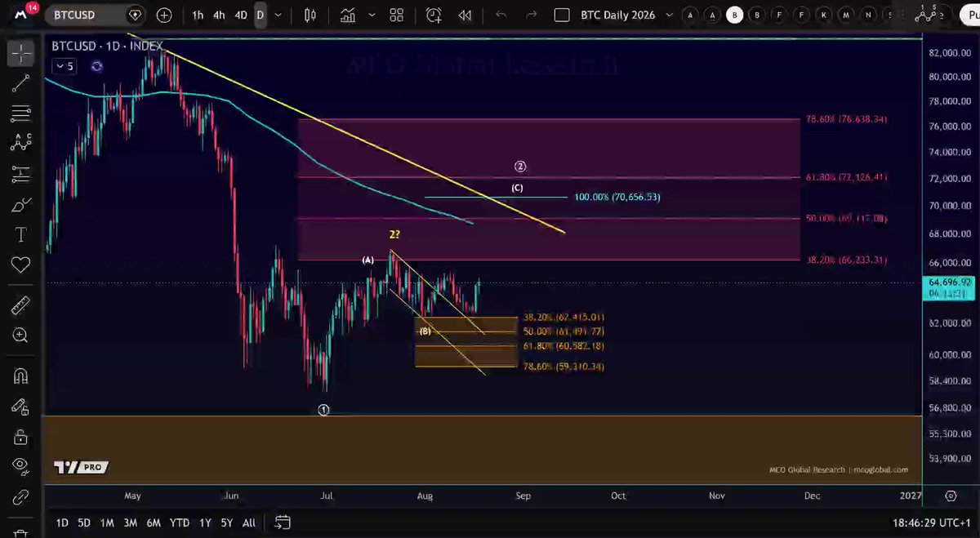The width and height of the screenshot is (980, 538).
Task: Switch to the 4D timeframe
Action: point(241,15)
